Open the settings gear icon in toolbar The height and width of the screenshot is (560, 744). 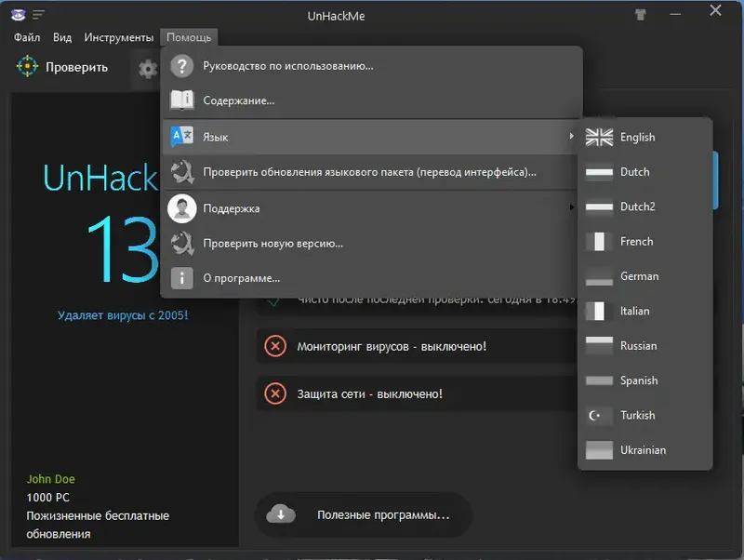[147, 68]
